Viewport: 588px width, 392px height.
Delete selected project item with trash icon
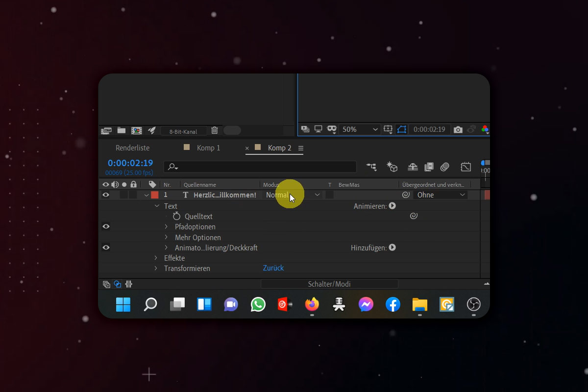click(x=215, y=130)
